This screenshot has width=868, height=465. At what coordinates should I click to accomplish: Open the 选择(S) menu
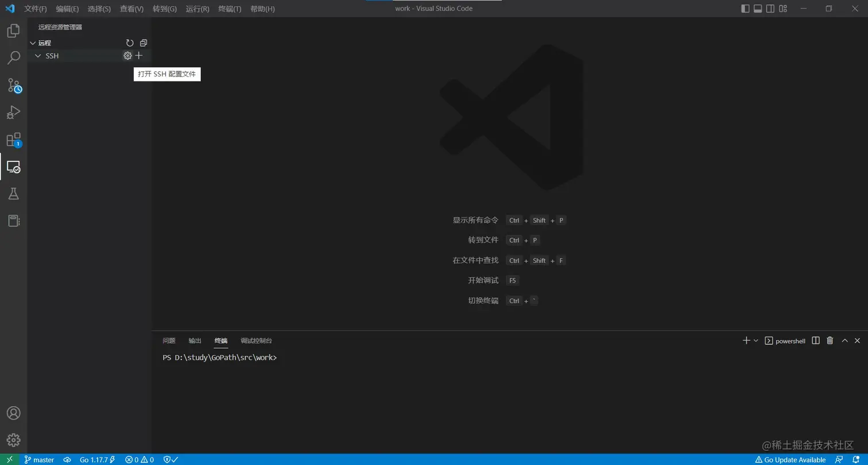[99, 9]
